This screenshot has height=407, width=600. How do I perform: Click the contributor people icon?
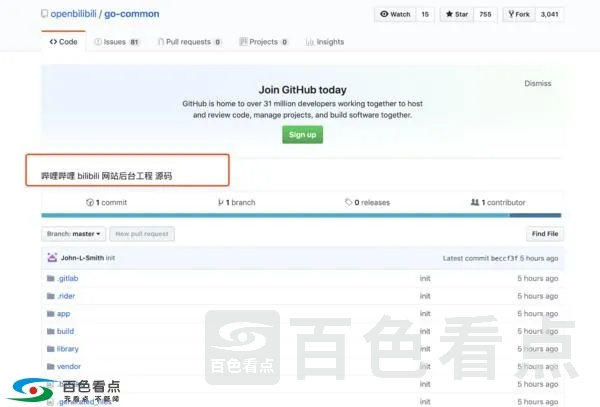coord(475,202)
